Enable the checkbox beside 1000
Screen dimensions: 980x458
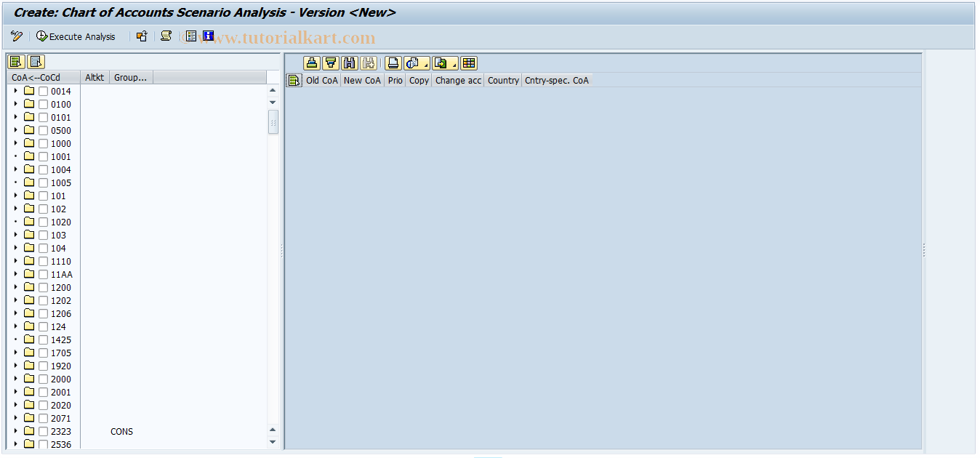coord(41,143)
